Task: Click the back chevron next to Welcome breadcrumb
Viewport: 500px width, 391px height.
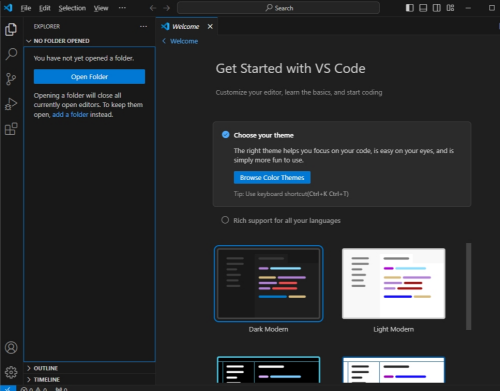Action: (164, 41)
